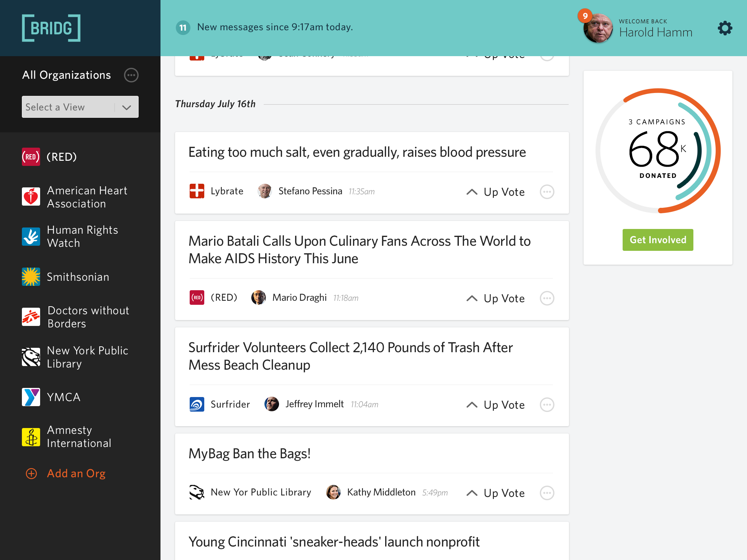Click American Heart Association torch icon
Screen dimensions: 747x560
pyautogui.click(x=31, y=197)
